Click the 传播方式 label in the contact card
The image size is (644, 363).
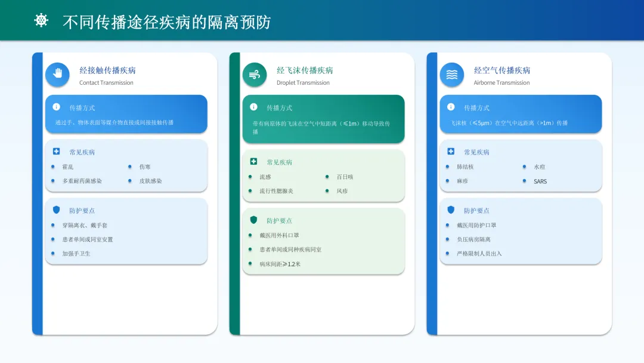click(x=82, y=107)
